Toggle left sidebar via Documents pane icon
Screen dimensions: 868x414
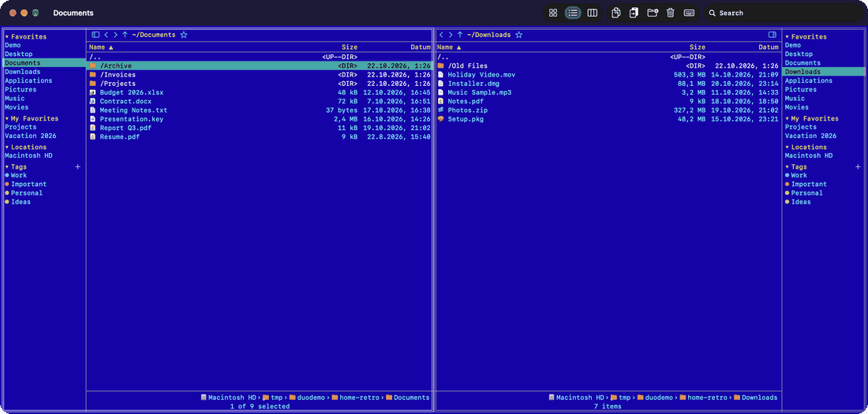95,35
